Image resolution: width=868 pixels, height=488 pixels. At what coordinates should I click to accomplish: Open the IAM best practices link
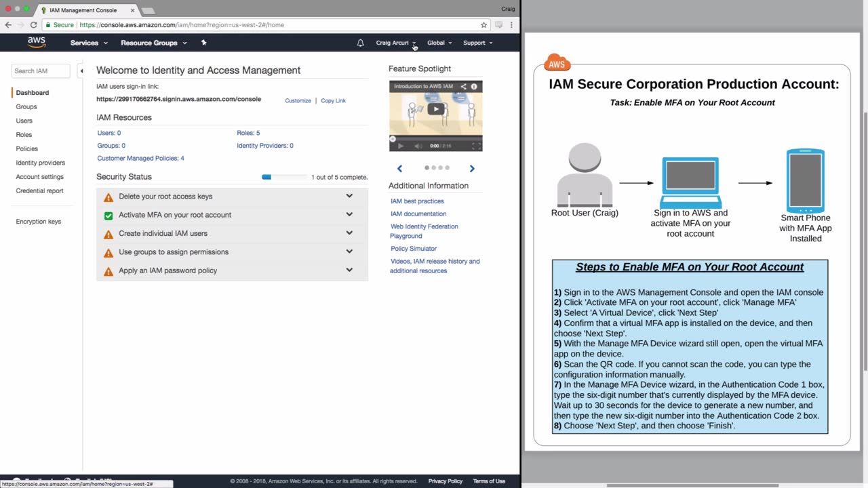pos(417,201)
